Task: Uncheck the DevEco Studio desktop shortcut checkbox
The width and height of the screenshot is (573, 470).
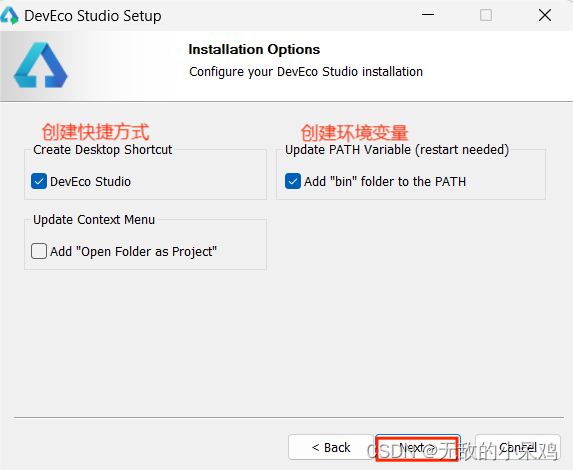Action: click(x=39, y=181)
